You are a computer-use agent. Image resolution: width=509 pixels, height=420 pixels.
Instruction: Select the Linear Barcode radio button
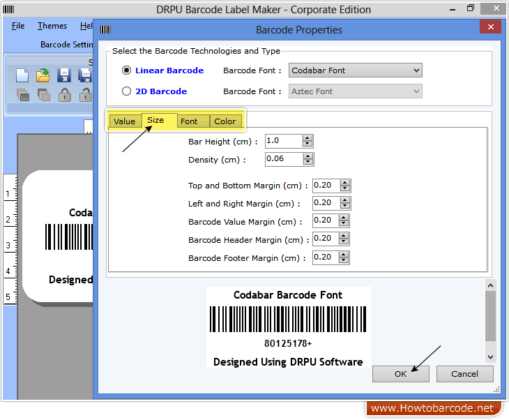[127, 70]
